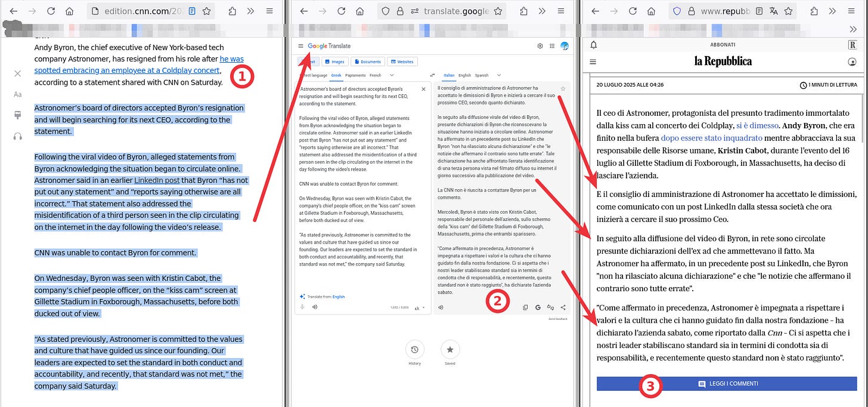This screenshot has height=407, width=868.
Task: Switch to Images translation tab
Action: 335,61
